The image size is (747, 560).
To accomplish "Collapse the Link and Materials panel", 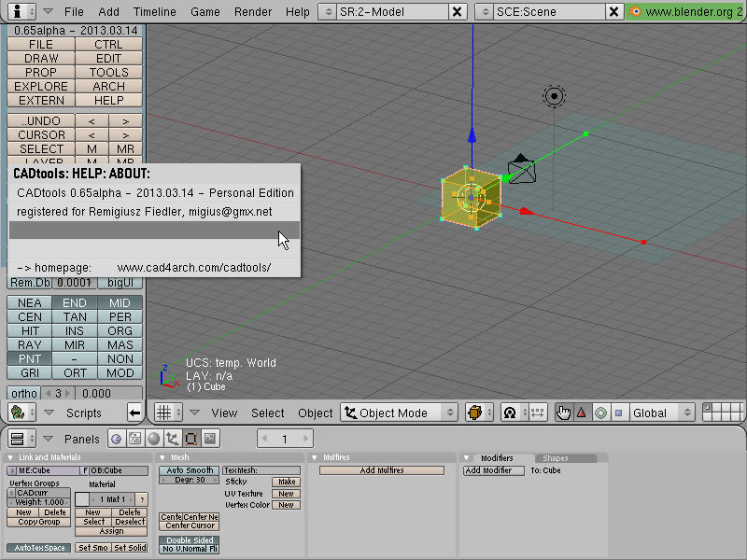I will 10,457.
